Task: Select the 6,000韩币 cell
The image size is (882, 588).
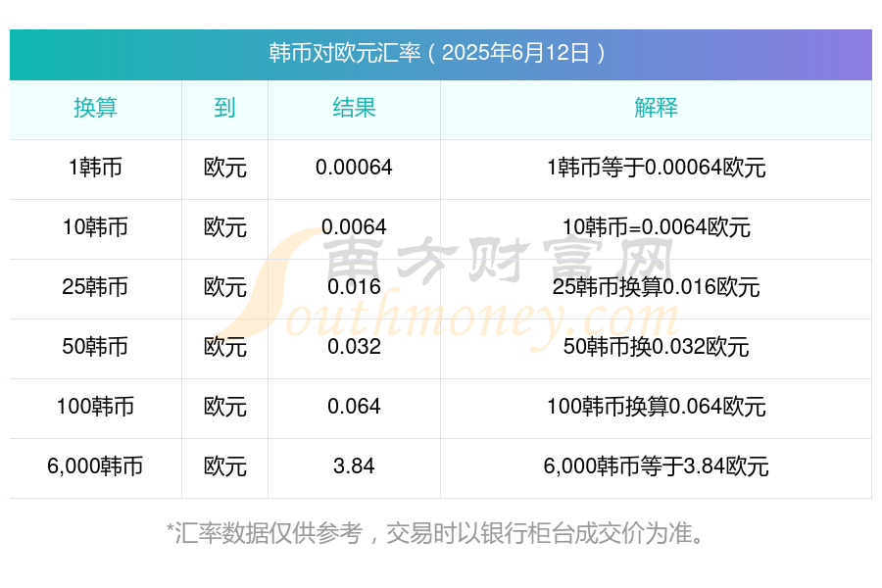Action: (x=96, y=466)
